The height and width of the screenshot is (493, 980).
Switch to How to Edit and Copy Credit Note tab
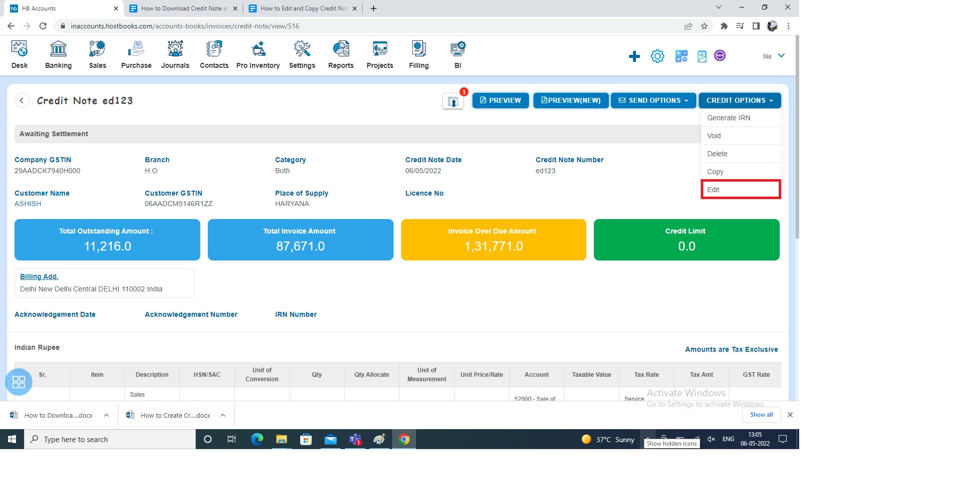pos(303,8)
